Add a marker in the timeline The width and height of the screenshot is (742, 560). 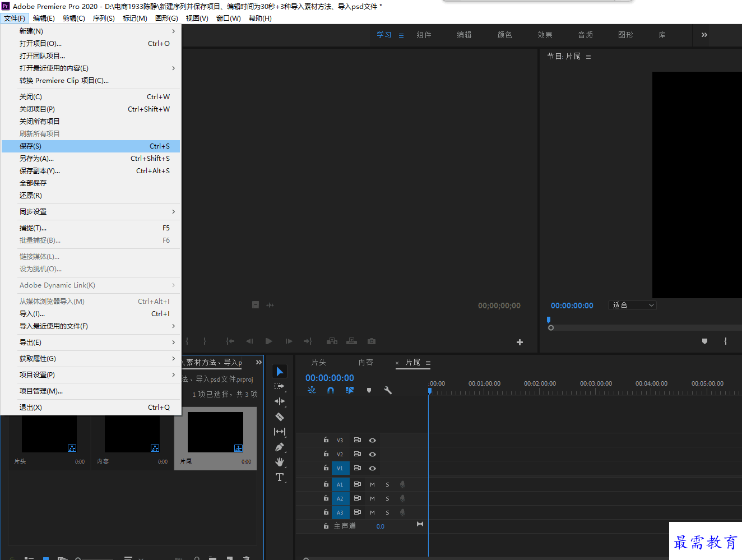369,390
